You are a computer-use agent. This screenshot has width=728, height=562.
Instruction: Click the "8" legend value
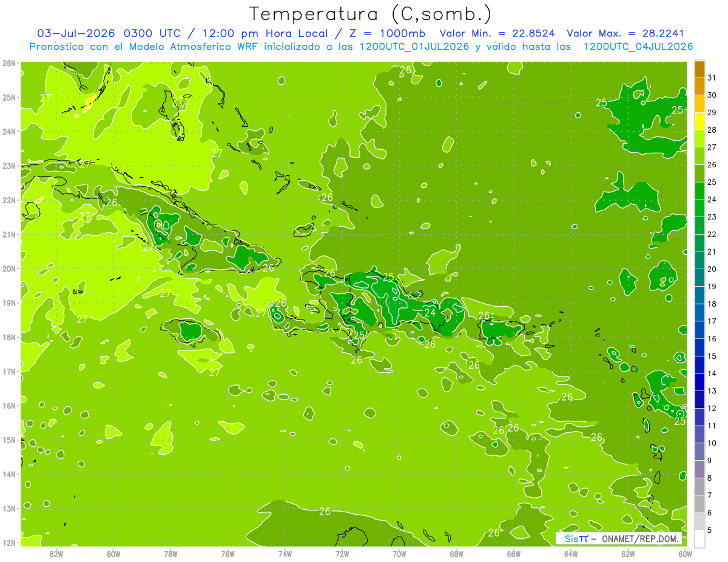[710, 478]
